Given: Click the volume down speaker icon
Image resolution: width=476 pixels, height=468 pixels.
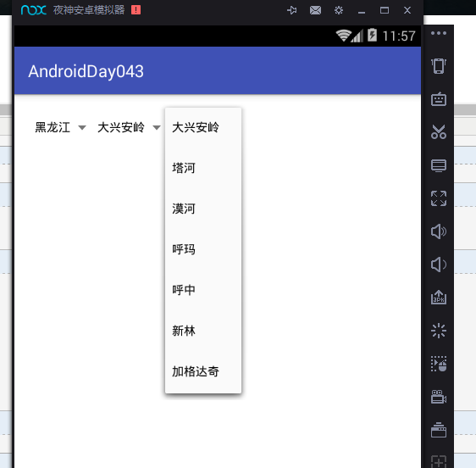Looking at the screenshot, I should tap(439, 265).
